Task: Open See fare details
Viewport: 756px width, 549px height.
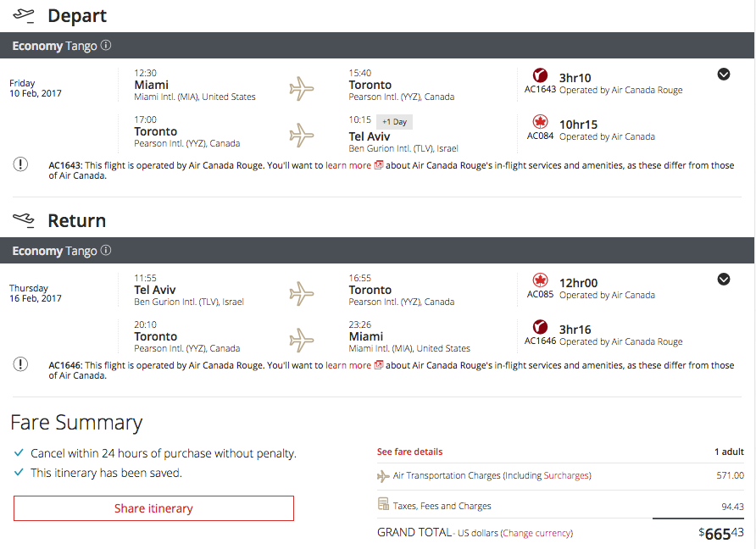Action: pos(409,452)
